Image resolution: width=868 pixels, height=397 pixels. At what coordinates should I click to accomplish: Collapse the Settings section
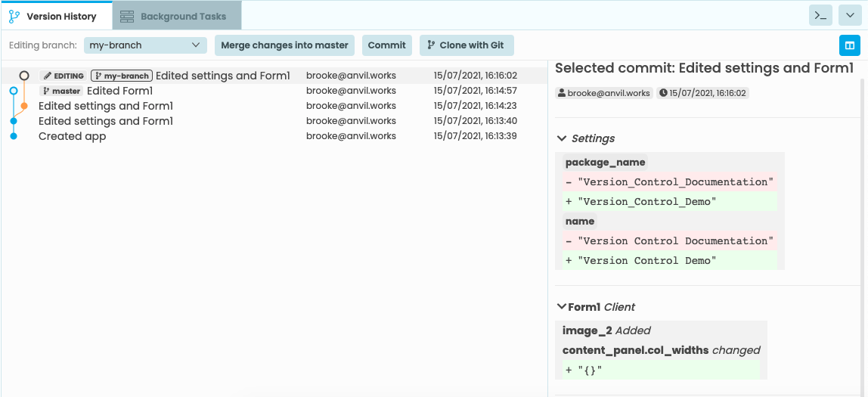(562, 138)
